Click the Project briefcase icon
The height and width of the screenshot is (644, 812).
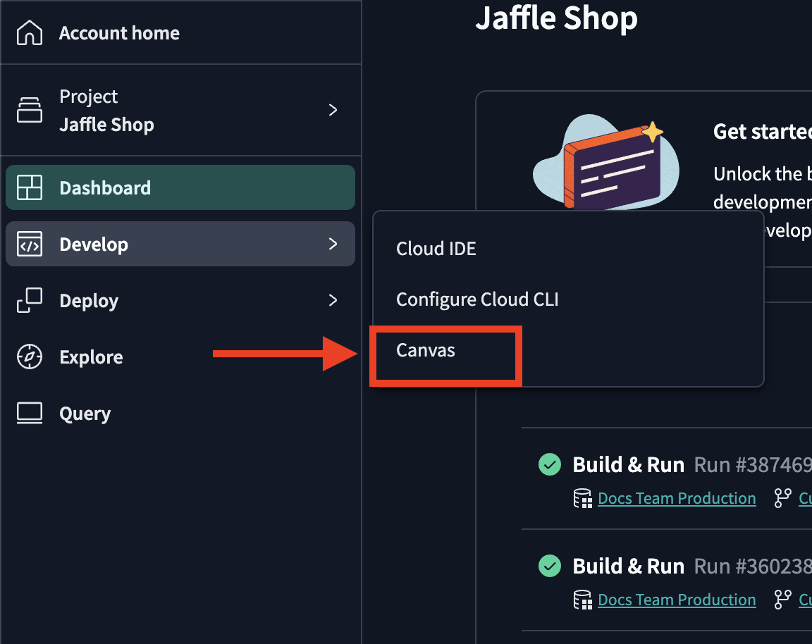pyautogui.click(x=29, y=110)
